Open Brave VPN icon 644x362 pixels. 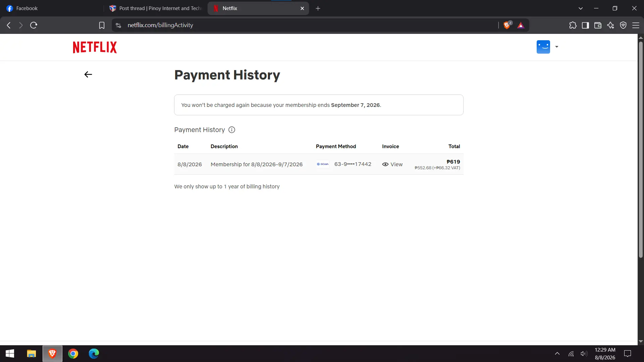pos(623,25)
